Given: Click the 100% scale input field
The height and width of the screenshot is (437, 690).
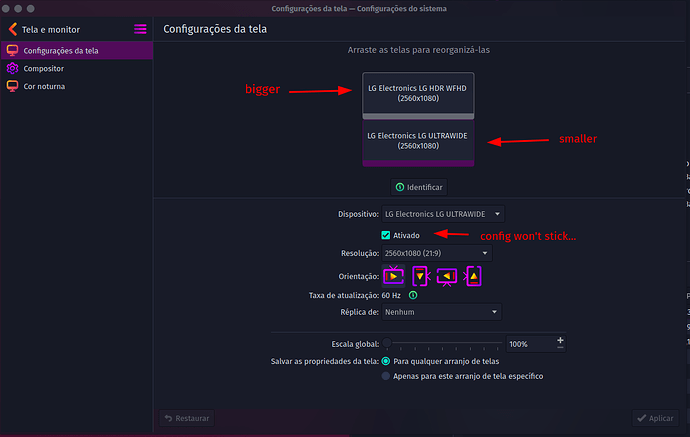Looking at the screenshot, I should (x=530, y=344).
